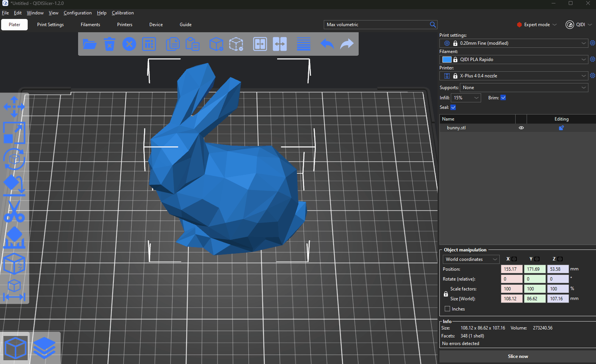The image size is (596, 364).
Task: Click the Plater tab
Action: click(14, 25)
